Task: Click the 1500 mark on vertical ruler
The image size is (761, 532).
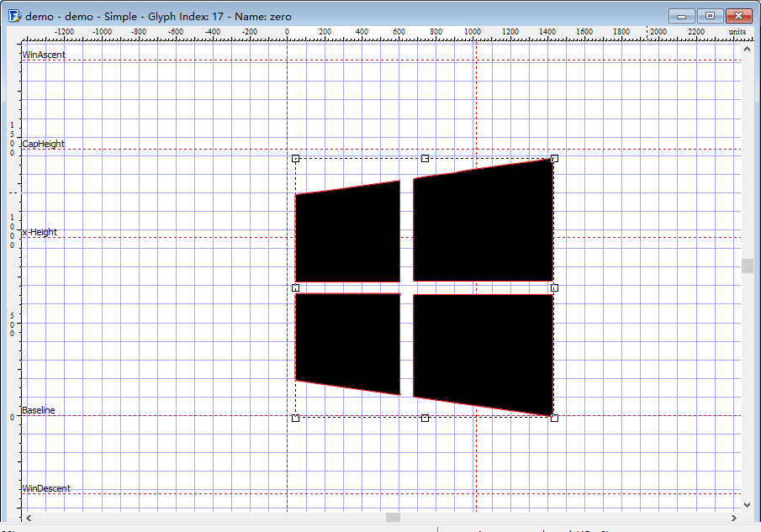Action: (x=12, y=140)
